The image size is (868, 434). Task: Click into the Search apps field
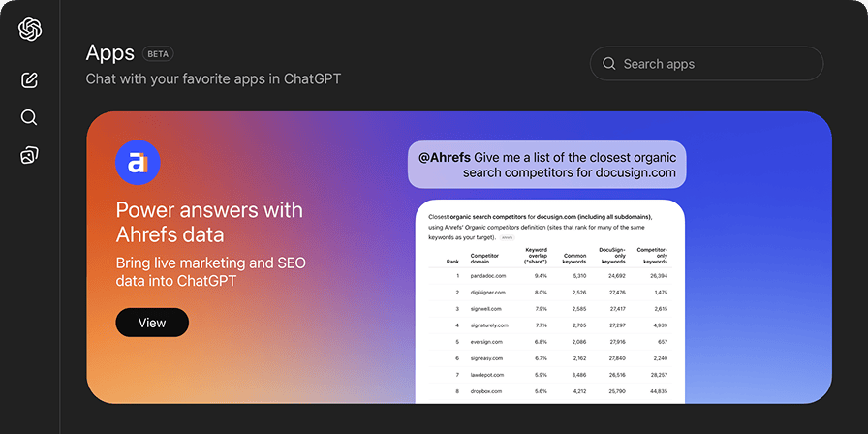[x=706, y=64]
